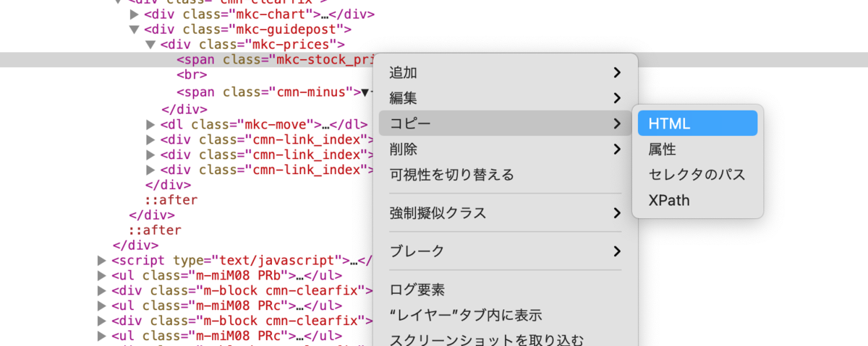The height and width of the screenshot is (346, 868).
Task: Select the ul m-miM08 PRb row
Action: [226, 275]
